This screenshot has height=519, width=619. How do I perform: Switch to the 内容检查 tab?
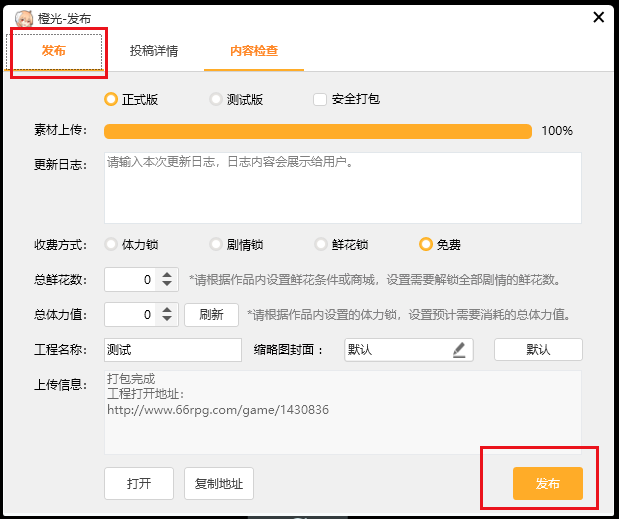point(254,50)
